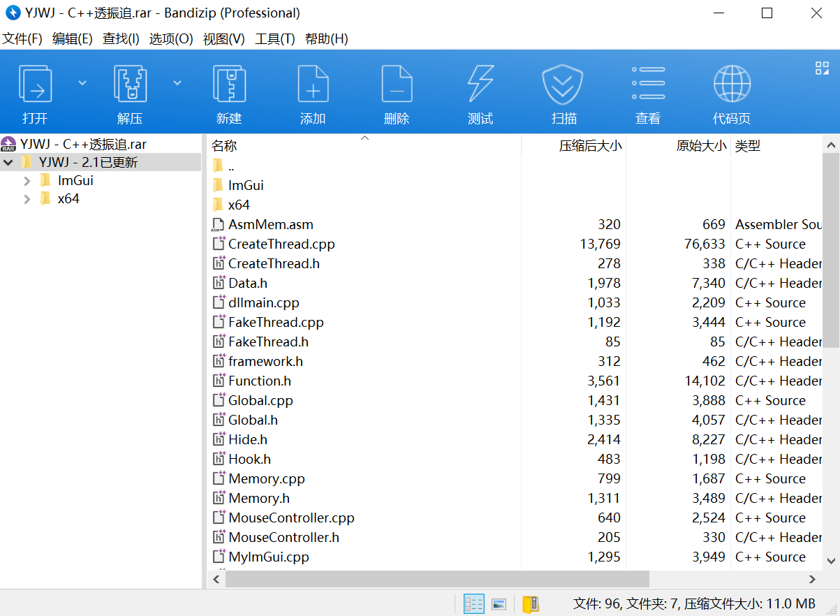Select the Memory.h file name
This screenshot has height=616, width=840.
(x=259, y=498)
